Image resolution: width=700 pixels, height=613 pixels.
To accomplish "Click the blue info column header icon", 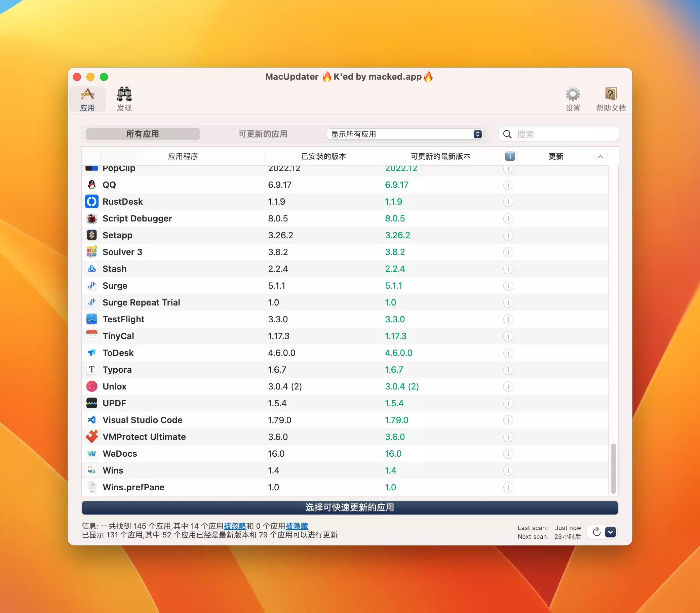I will coord(510,156).
